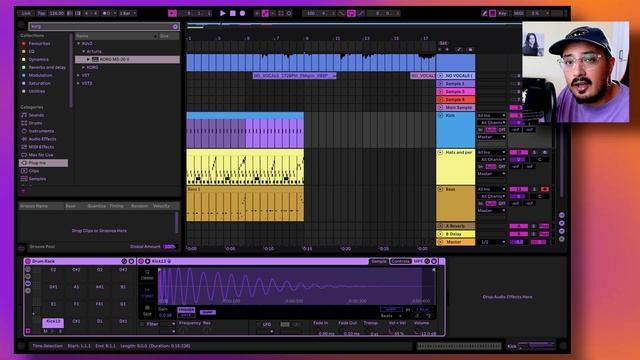Select Classic playback mode in Simpler
Viewport: 640px width, 360px height.
pyautogui.click(x=147, y=275)
